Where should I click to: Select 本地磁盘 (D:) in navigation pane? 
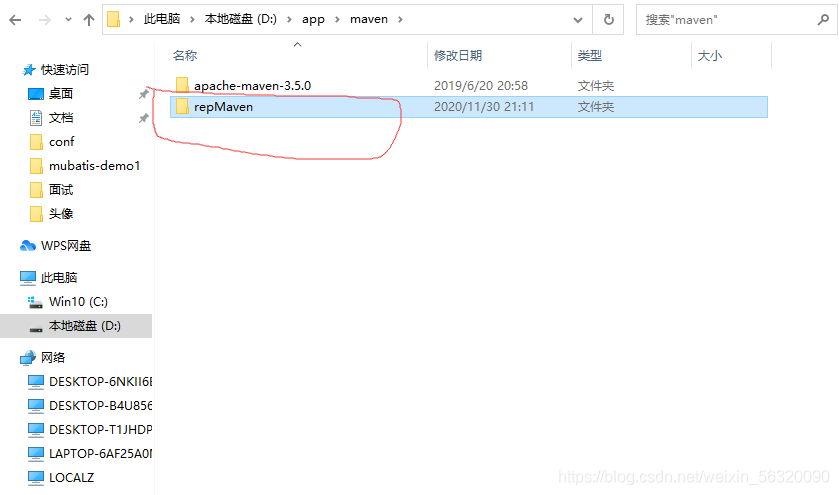click(x=84, y=326)
